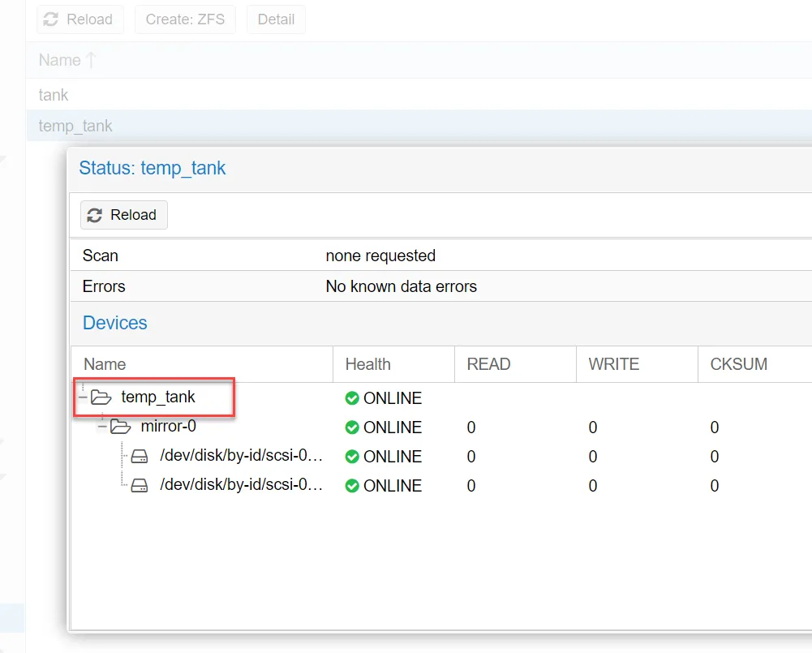Click the green check icon for temp_tank
Viewport: 812px width, 653px height.
pyautogui.click(x=352, y=398)
